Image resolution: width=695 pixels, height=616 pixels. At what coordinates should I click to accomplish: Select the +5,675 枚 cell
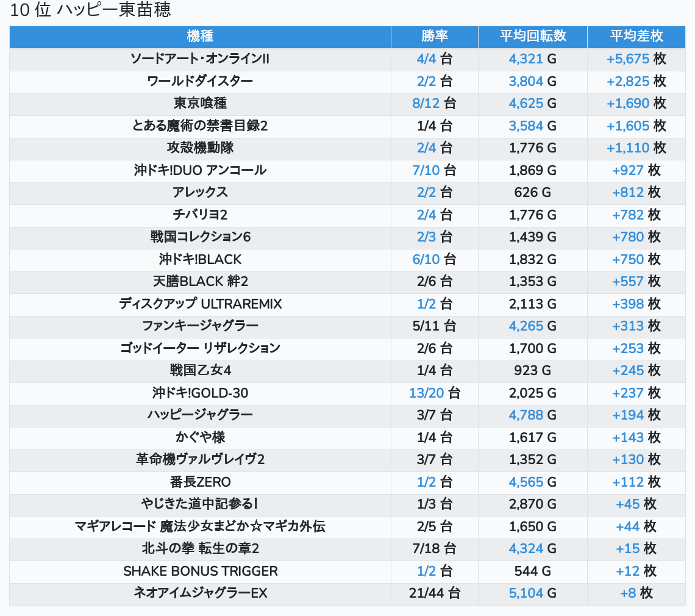636,59
